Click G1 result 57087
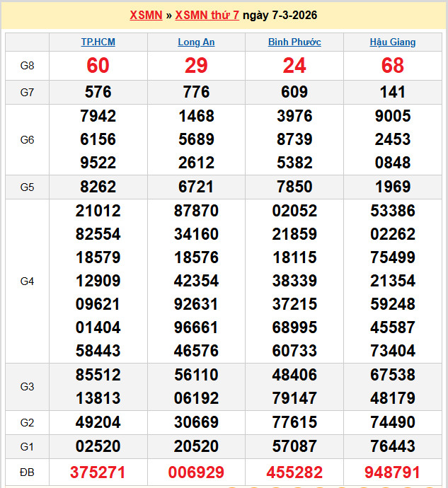Image resolution: width=448 pixels, height=488 pixels. 294,446
